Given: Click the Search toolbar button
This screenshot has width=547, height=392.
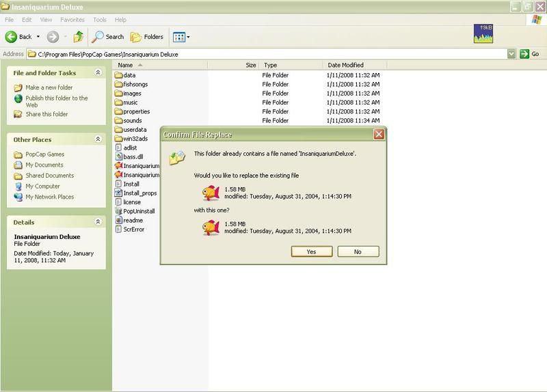Looking at the screenshot, I should click(109, 37).
